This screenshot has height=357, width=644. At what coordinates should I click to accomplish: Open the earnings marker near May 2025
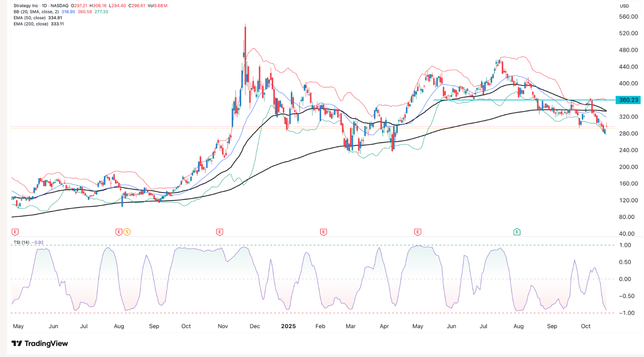tap(417, 232)
